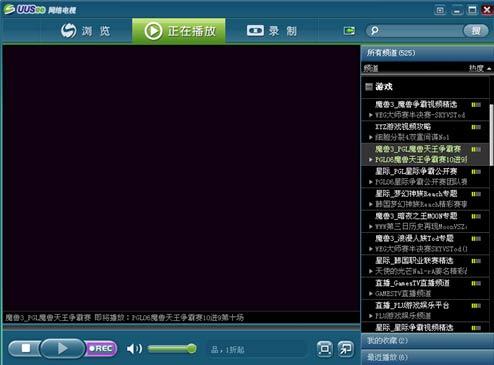Switch to the 正在播放 now playing tab
494x365 pixels.
[179, 31]
